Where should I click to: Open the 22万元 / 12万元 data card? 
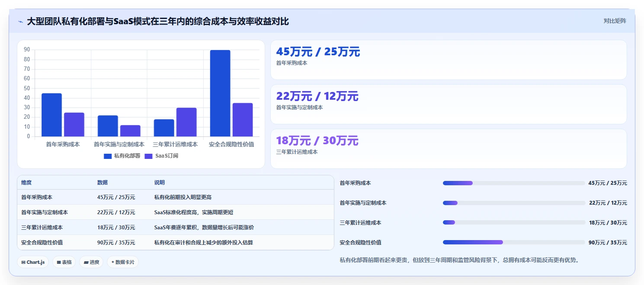449,104
